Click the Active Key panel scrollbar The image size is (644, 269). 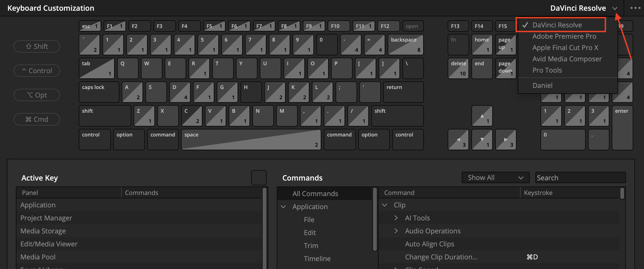(x=265, y=228)
